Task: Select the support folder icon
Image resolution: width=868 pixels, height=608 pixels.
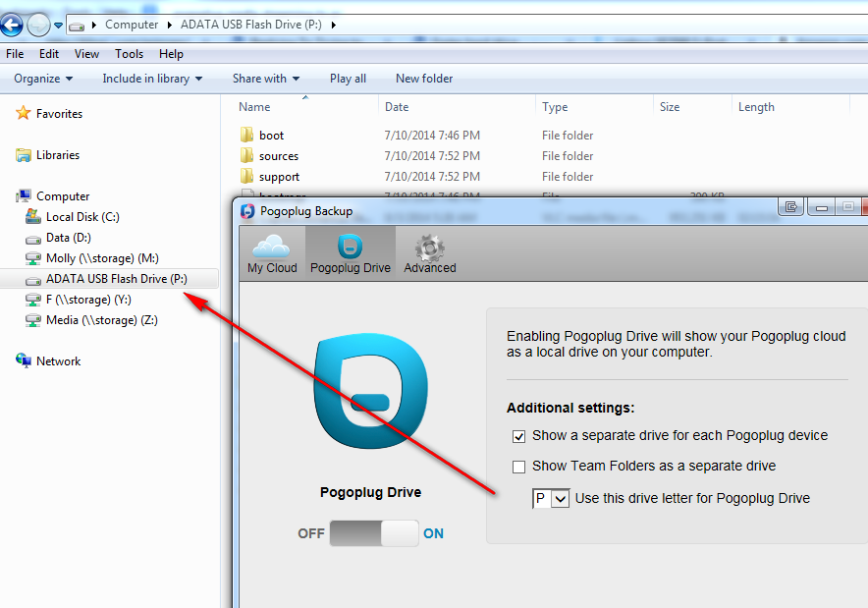Action: coord(246,176)
